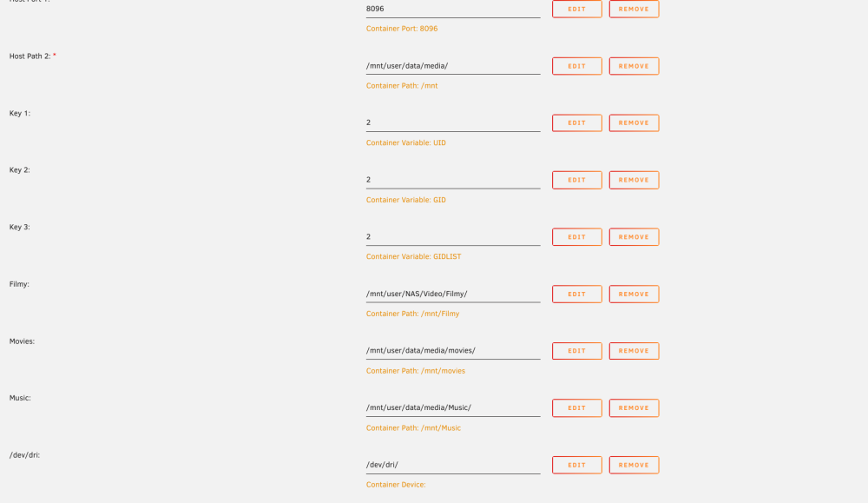Edit the /dev/dri device entry
Screen dimensions: 868x503
pos(577,465)
